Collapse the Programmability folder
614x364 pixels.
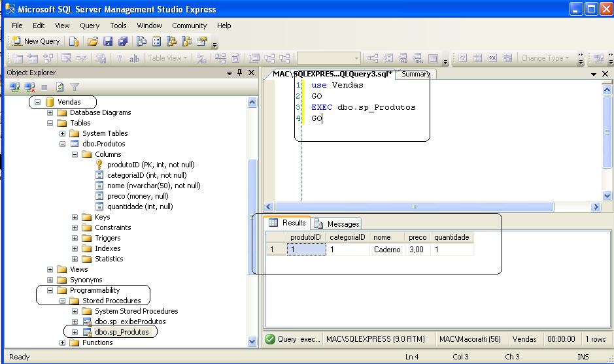pos(50,290)
